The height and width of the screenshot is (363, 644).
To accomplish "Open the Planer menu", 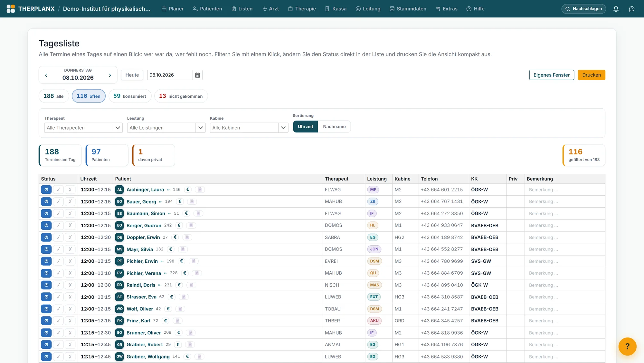I will pyautogui.click(x=173, y=9).
